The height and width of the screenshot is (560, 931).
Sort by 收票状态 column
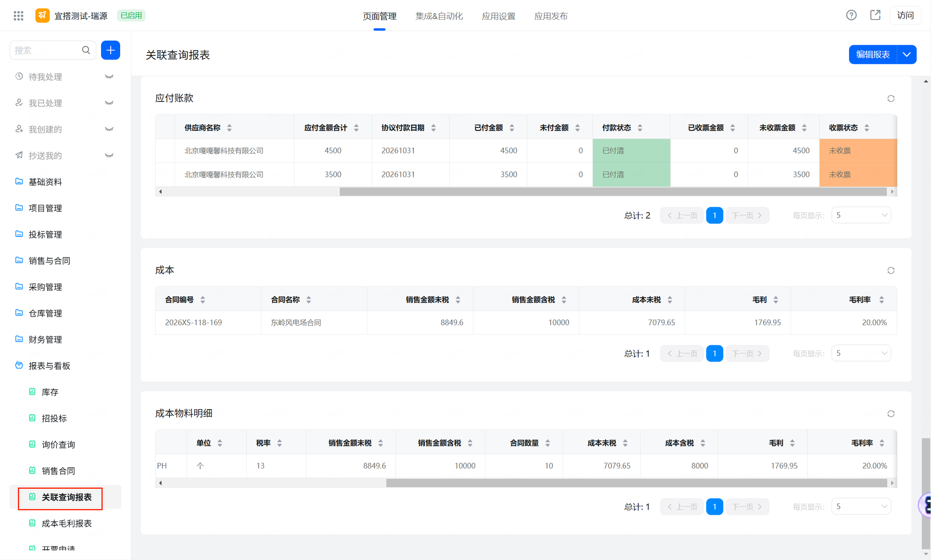coord(867,128)
